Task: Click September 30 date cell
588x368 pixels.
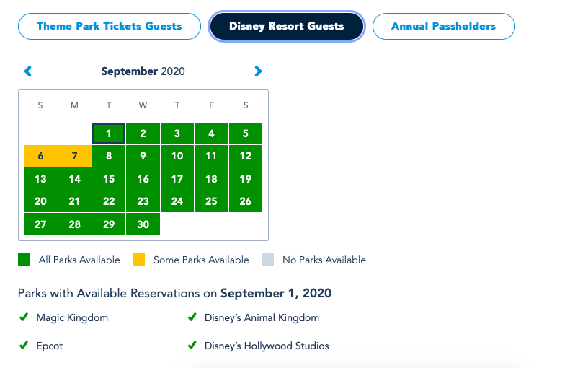Action: click(143, 224)
